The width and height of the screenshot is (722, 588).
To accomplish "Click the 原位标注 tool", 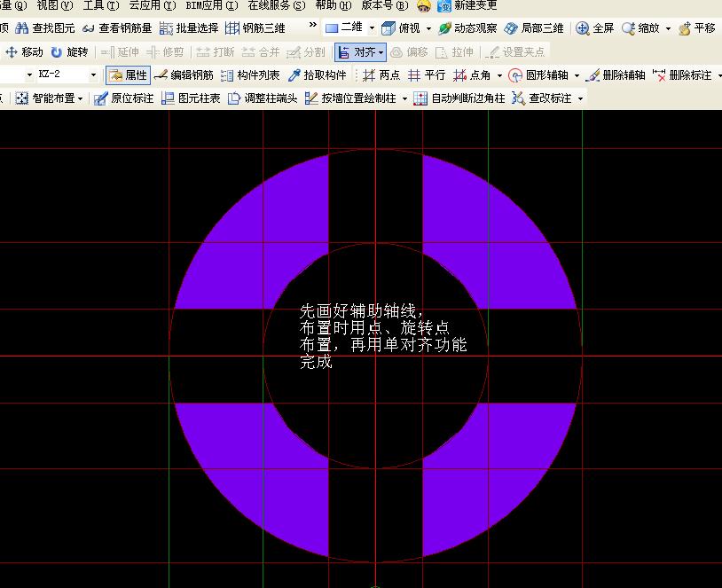I will (x=123, y=98).
